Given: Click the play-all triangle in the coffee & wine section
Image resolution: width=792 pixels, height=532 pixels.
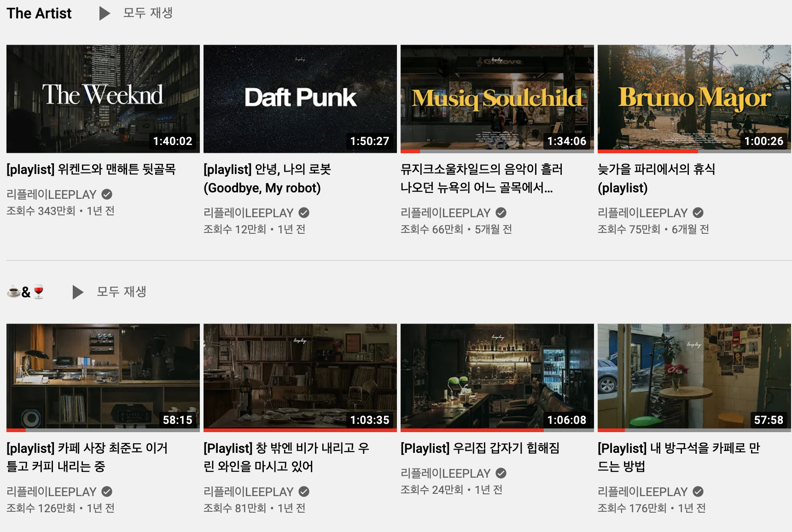Looking at the screenshot, I should tap(78, 292).
